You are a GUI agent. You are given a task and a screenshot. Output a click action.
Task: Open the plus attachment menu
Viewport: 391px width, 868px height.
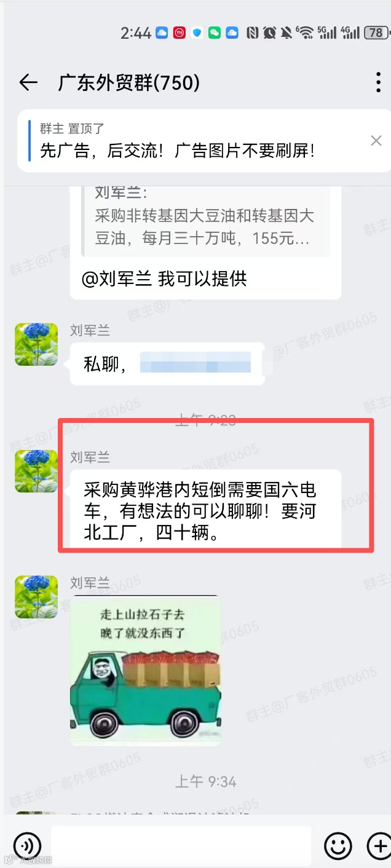[377, 845]
